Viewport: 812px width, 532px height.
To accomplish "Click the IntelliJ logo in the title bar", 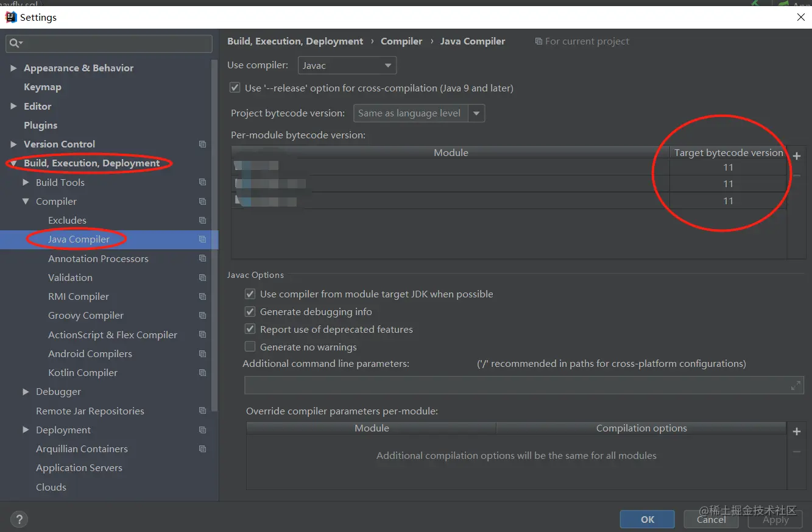I will tap(11, 17).
